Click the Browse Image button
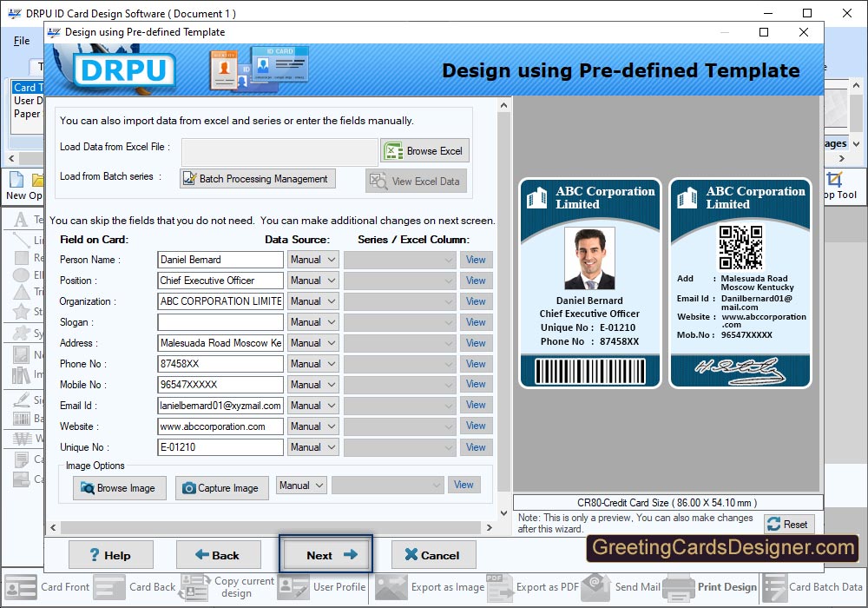Screen dimensions: 868x608 119,488
